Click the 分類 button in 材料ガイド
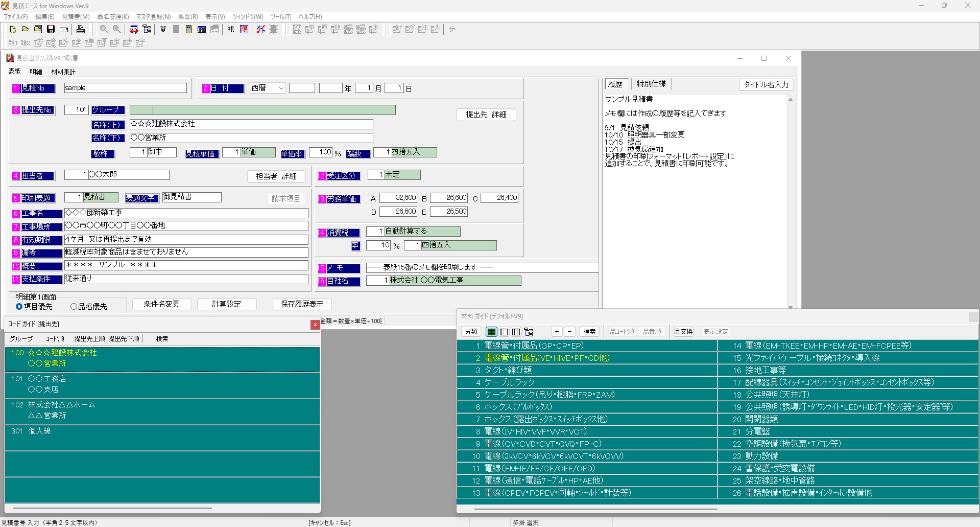The width and height of the screenshot is (980, 527). click(x=471, y=332)
